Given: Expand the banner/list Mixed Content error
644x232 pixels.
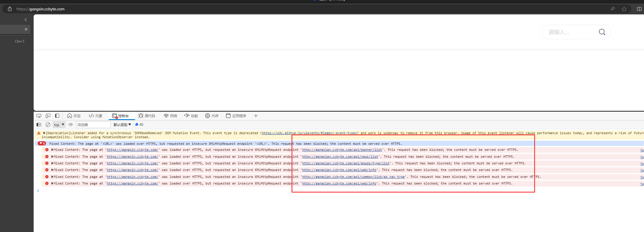Looking at the screenshot, I should click(x=52, y=150).
